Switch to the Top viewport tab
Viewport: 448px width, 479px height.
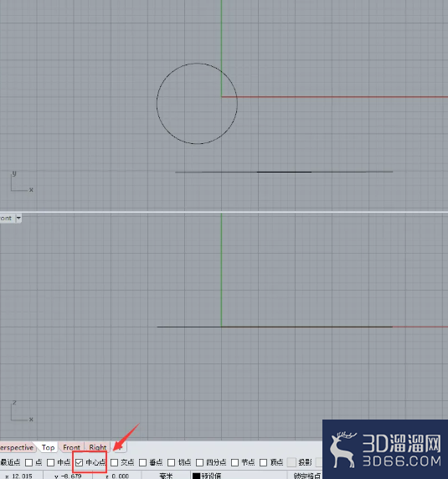click(48, 447)
